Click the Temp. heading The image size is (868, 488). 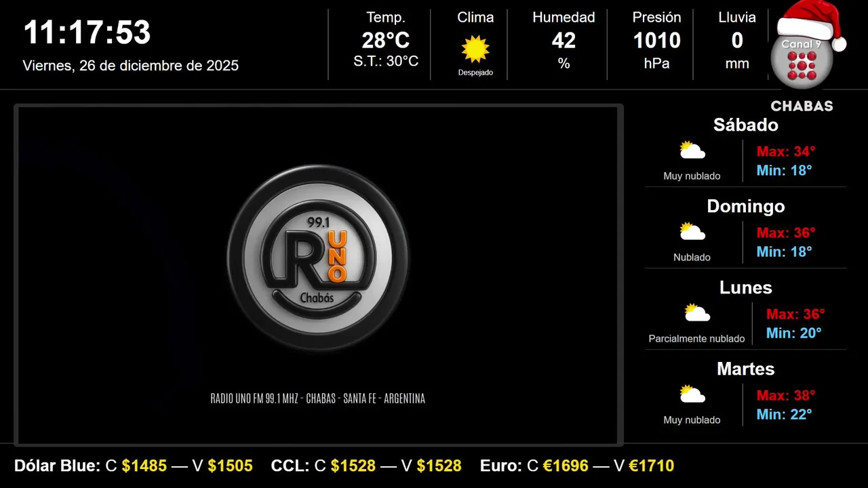pos(386,18)
